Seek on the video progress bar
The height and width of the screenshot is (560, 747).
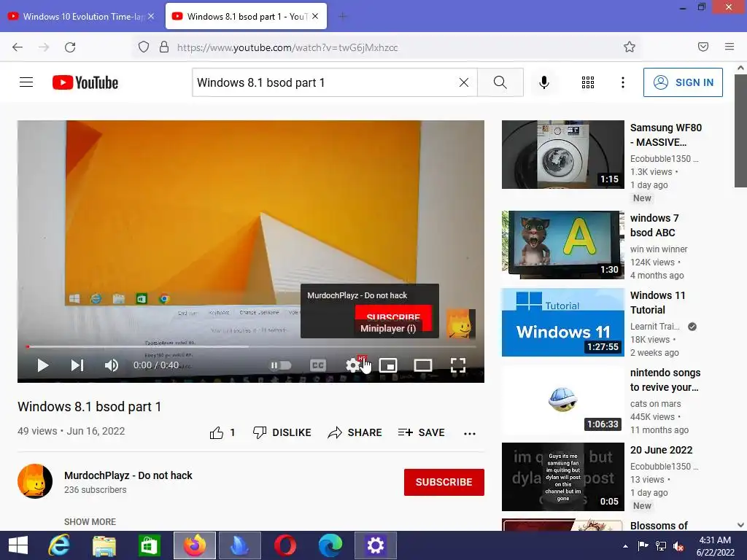click(x=251, y=346)
